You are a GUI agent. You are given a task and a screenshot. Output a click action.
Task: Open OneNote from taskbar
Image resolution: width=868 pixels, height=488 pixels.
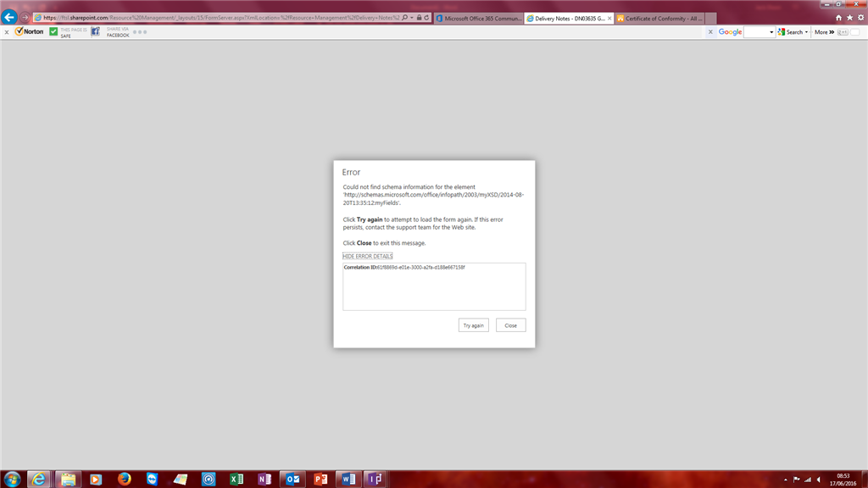point(264,480)
